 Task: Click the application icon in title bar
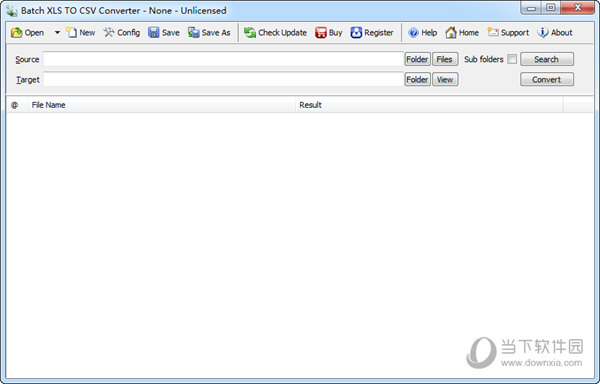click(11, 11)
